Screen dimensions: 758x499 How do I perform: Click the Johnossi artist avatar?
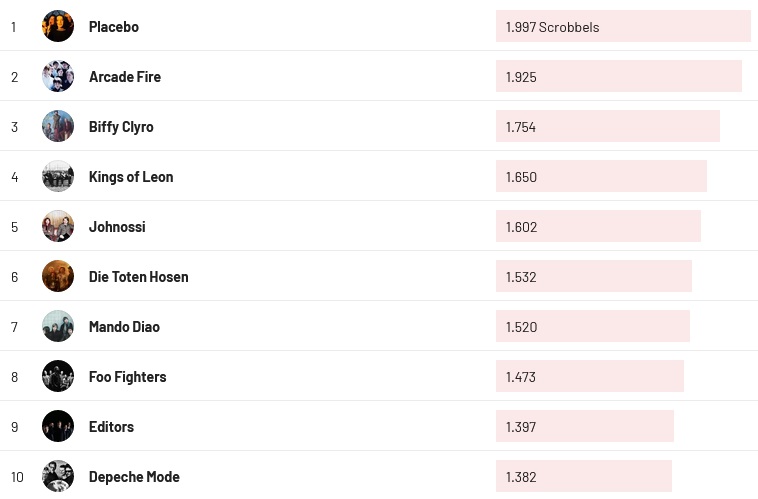point(58,226)
